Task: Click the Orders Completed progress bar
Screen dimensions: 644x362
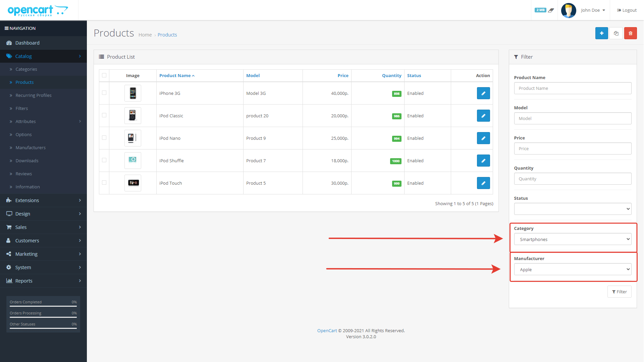Action: [43, 306]
